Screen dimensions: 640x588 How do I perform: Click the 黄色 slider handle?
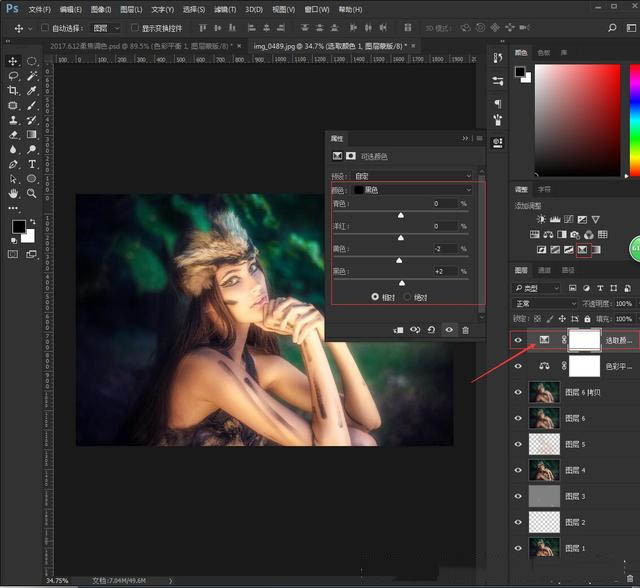tap(400, 260)
